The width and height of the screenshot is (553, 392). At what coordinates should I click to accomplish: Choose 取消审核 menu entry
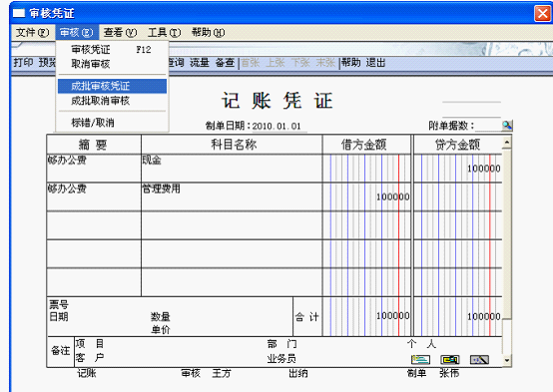112,64
